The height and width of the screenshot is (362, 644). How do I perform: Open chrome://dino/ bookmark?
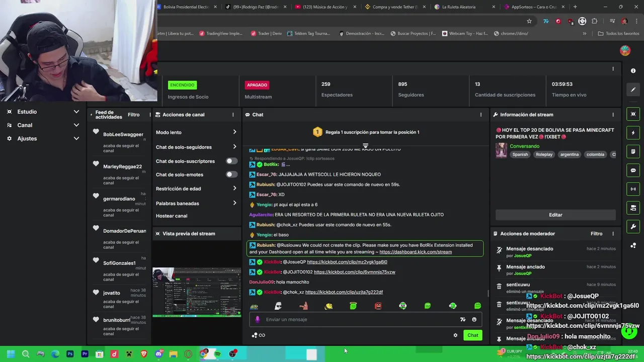click(x=511, y=34)
